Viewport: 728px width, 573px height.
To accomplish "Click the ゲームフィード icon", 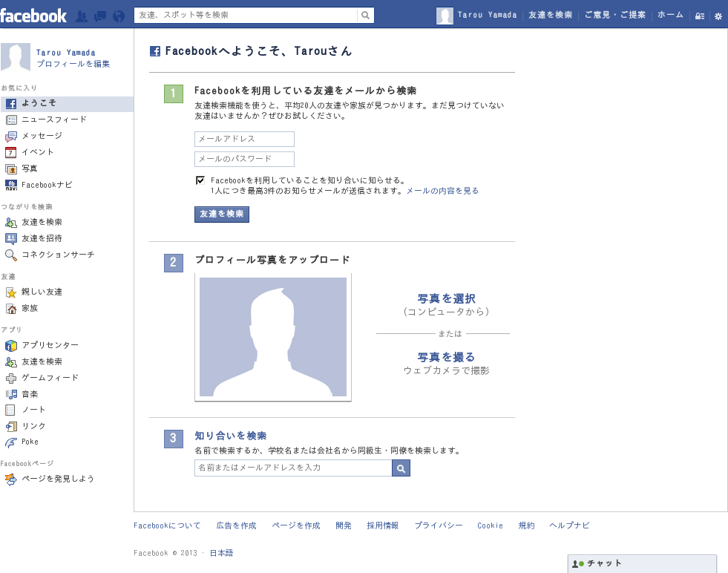I will (11, 378).
